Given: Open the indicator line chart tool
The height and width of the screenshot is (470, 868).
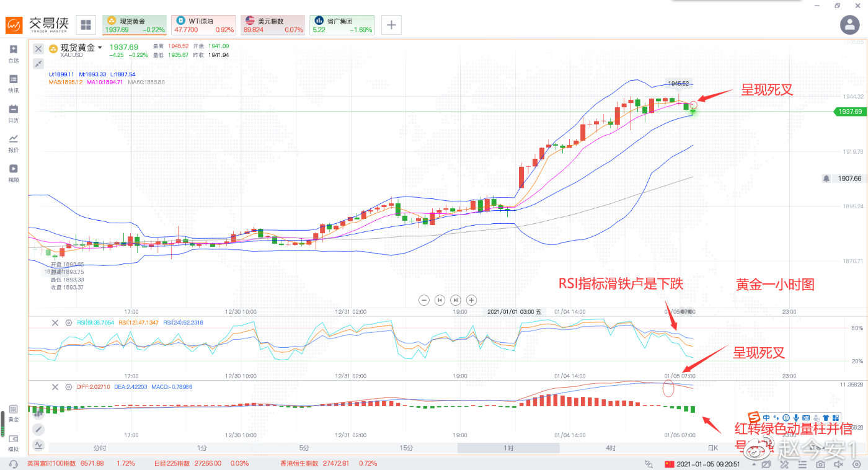Looking at the screenshot, I should point(38,445).
